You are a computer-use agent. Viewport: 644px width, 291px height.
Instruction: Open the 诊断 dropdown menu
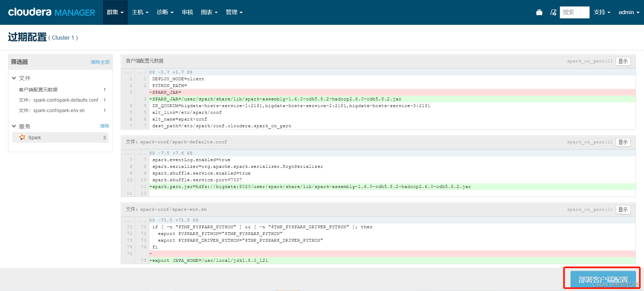[x=165, y=12]
